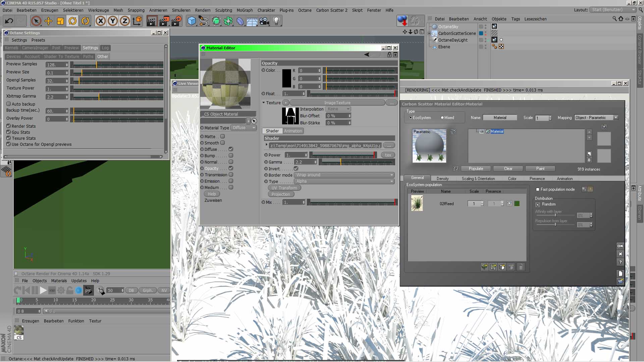The width and height of the screenshot is (644, 362).
Task: Select the 02Reed preview thumbnail
Action: (x=417, y=203)
